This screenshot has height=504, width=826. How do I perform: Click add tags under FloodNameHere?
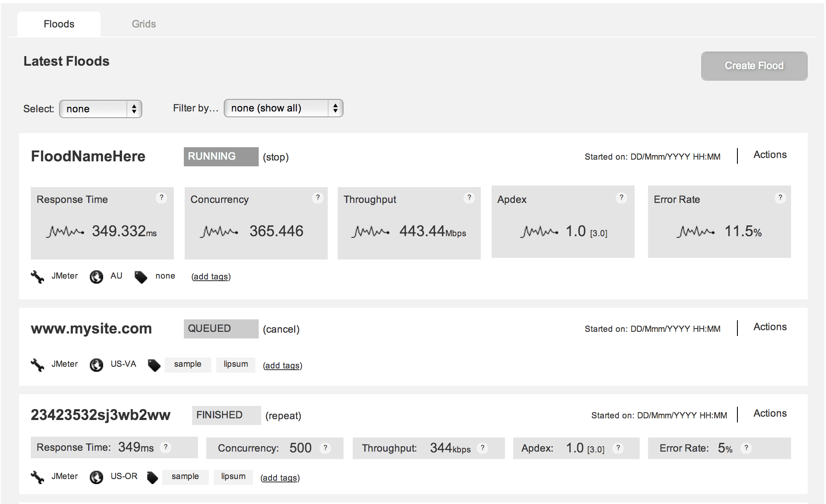click(x=211, y=277)
